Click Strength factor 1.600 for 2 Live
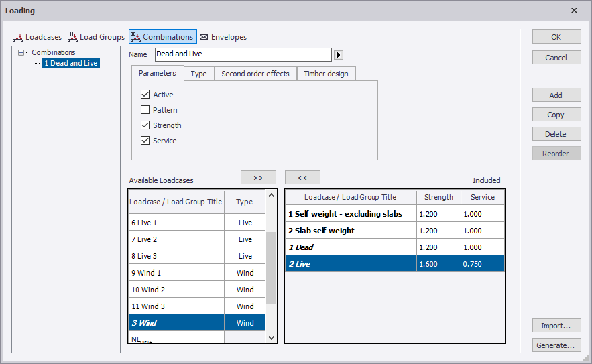The image size is (592, 364). pos(438,264)
